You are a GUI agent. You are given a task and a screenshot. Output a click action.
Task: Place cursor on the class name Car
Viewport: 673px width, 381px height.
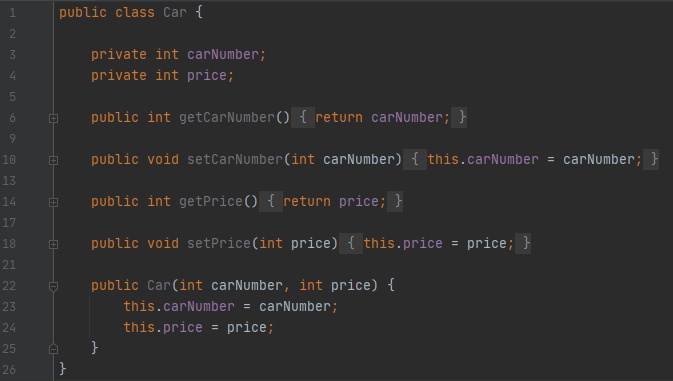point(175,12)
